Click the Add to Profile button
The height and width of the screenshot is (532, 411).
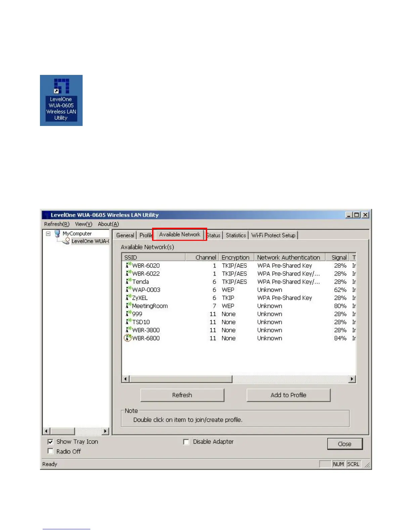(288, 395)
